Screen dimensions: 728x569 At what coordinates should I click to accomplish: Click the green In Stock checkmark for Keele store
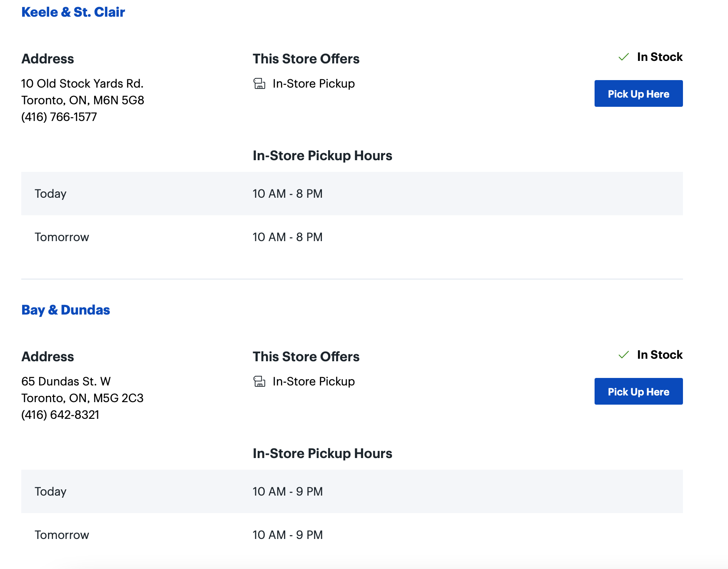pyautogui.click(x=624, y=57)
